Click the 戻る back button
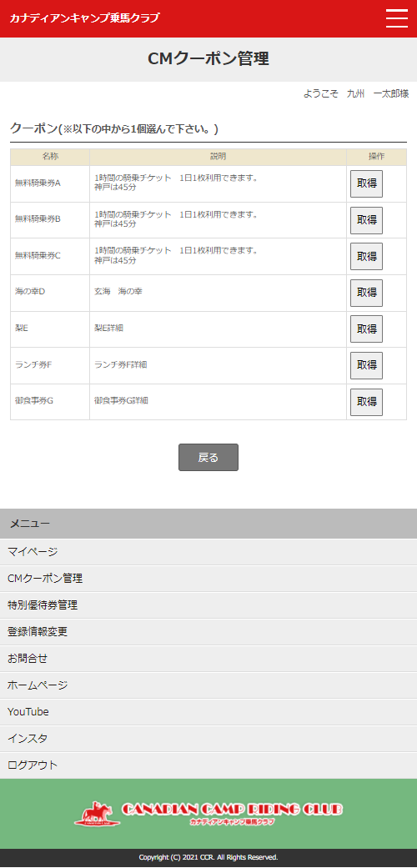Viewport: 417px width, 868px height. pos(208,457)
